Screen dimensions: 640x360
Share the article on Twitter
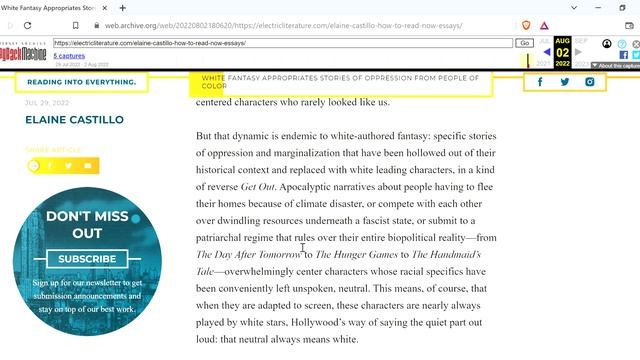tap(69, 166)
